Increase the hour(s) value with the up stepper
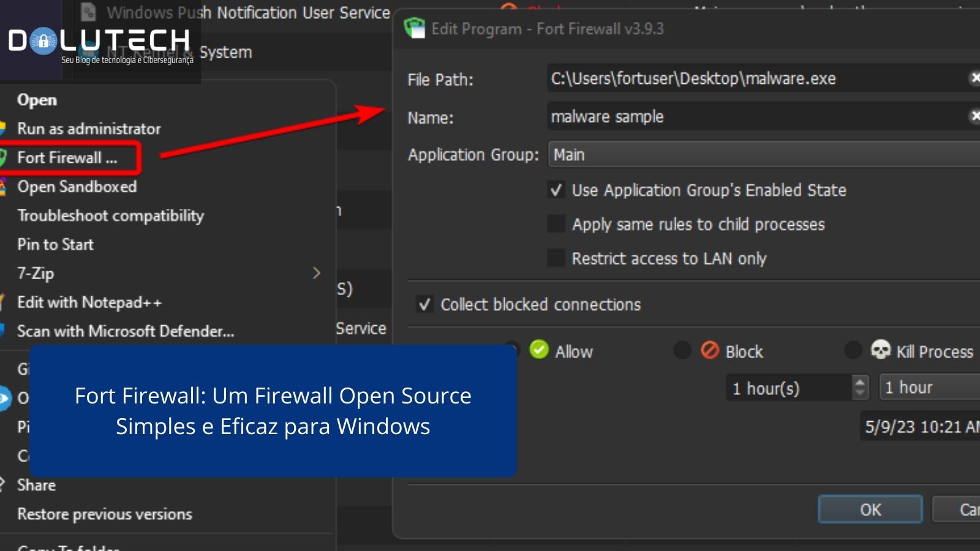Screen dimensions: 980x551 [860, 382]
